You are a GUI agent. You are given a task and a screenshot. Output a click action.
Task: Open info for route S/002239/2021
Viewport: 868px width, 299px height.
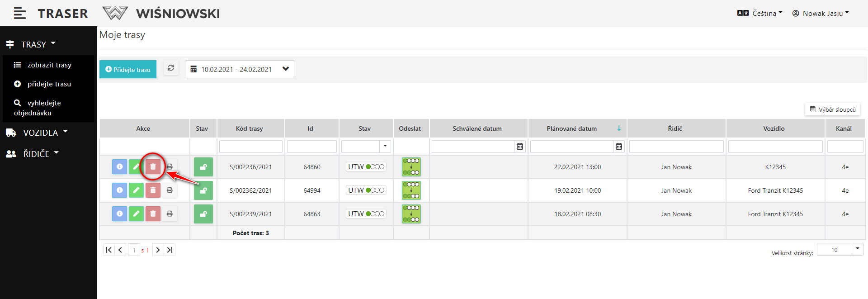tap(119, 214)
